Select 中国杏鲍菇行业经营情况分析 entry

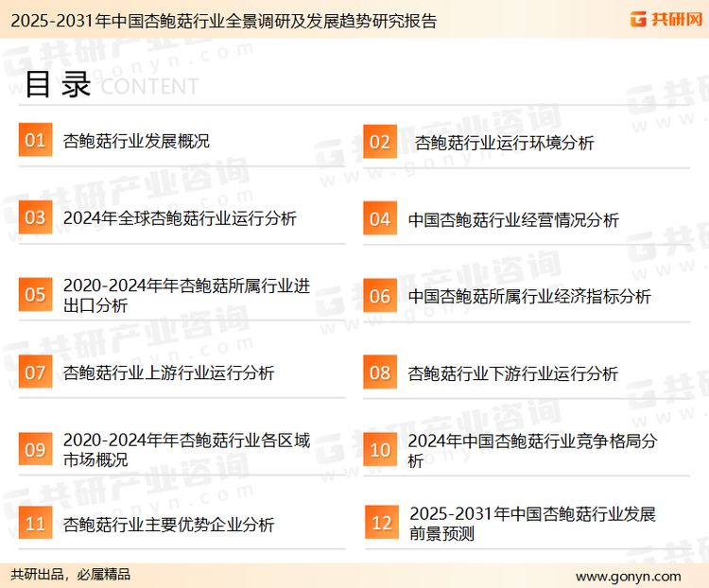coord(513,220)
